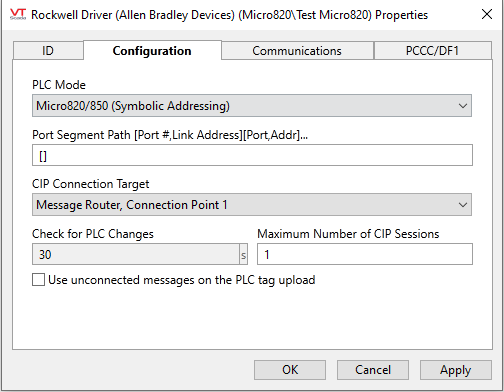
Task: Focus the Maximum Number of CIP Sessions field
Action: point(365,254)
